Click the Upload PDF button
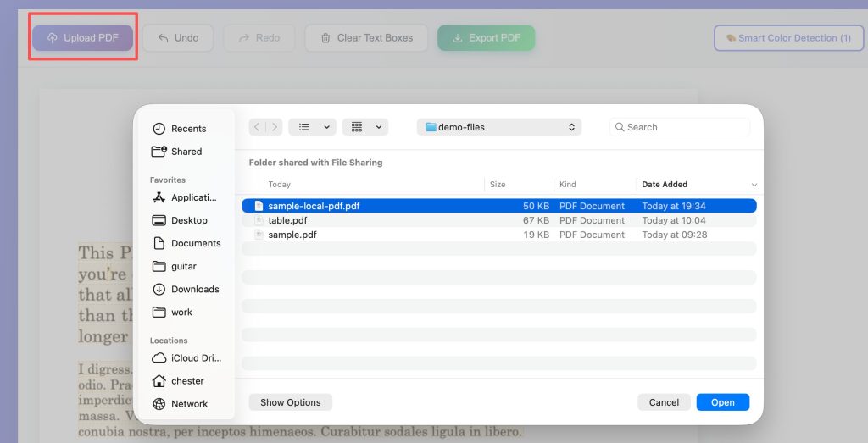The image size is (868, 443). 82,37
